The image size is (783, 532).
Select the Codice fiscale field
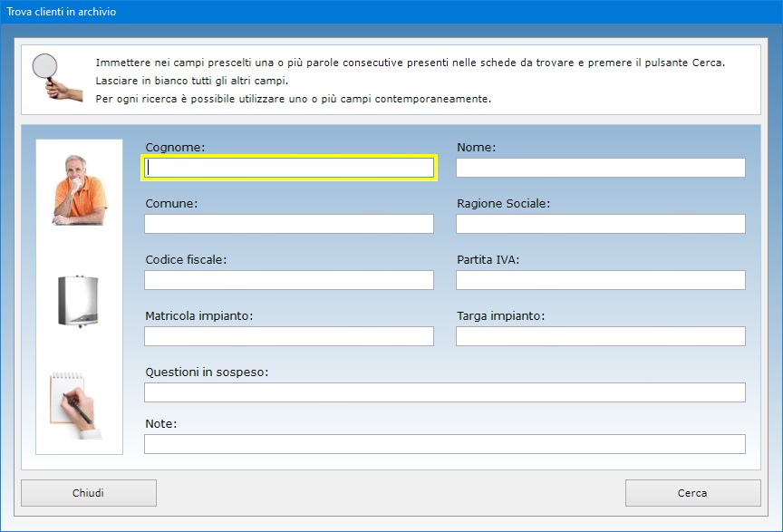pos(289,280)
